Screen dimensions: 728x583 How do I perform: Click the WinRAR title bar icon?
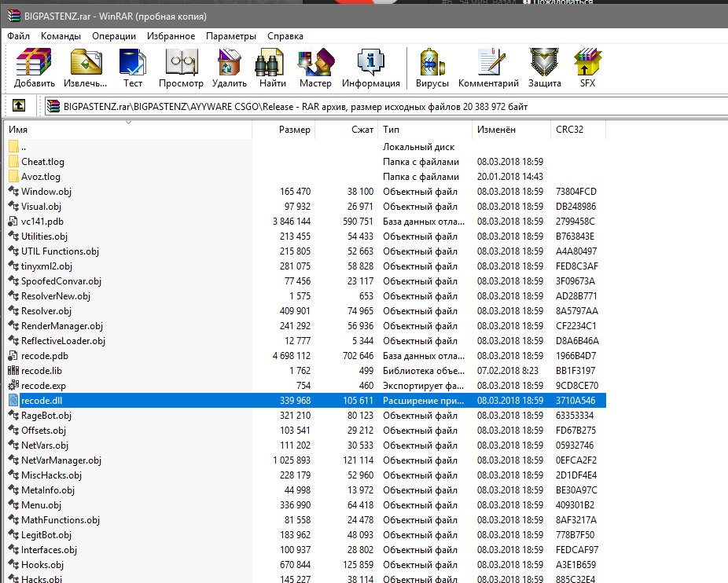(x=14, y=16)
